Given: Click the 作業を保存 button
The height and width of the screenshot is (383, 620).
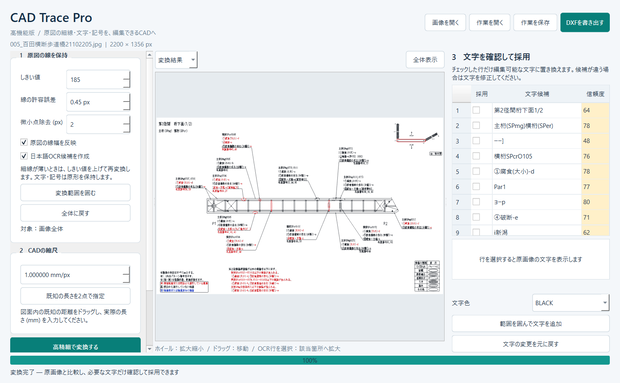Looking at the screenshot, I should click(535, 23).
